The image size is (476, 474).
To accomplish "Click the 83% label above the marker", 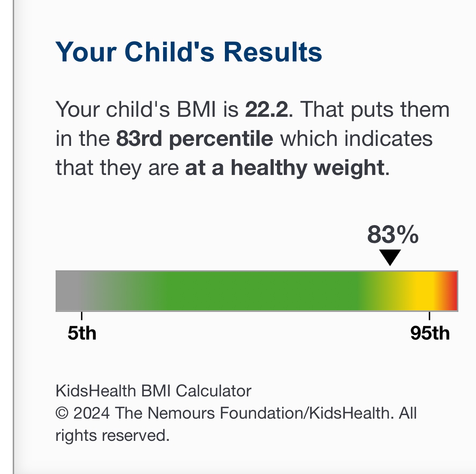I will tap(392, 234).
